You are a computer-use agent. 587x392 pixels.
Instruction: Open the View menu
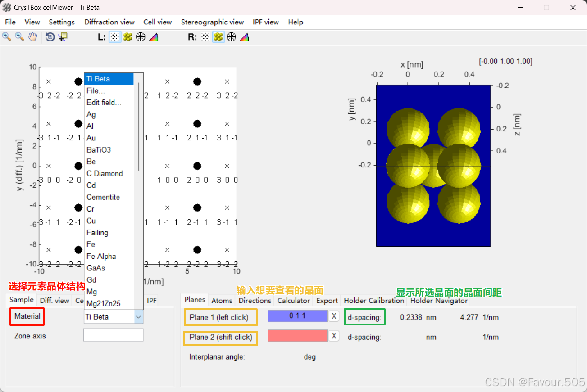(x=32, y=22)
